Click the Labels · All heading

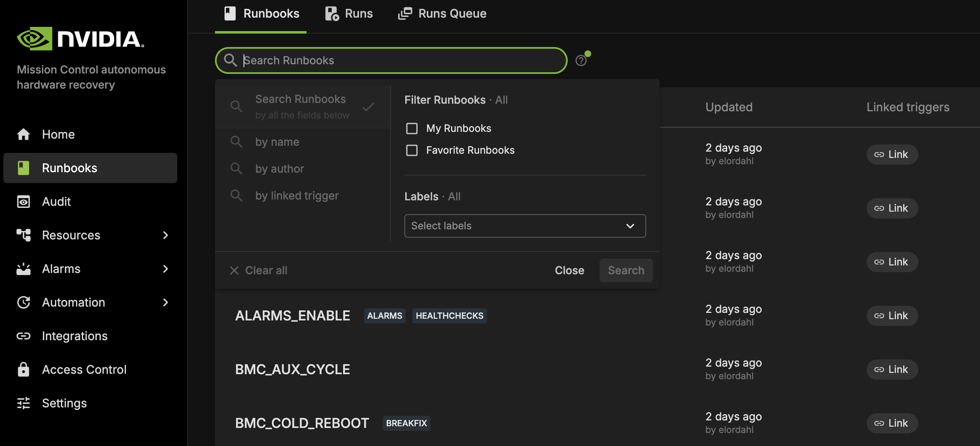tap(432, 197)
